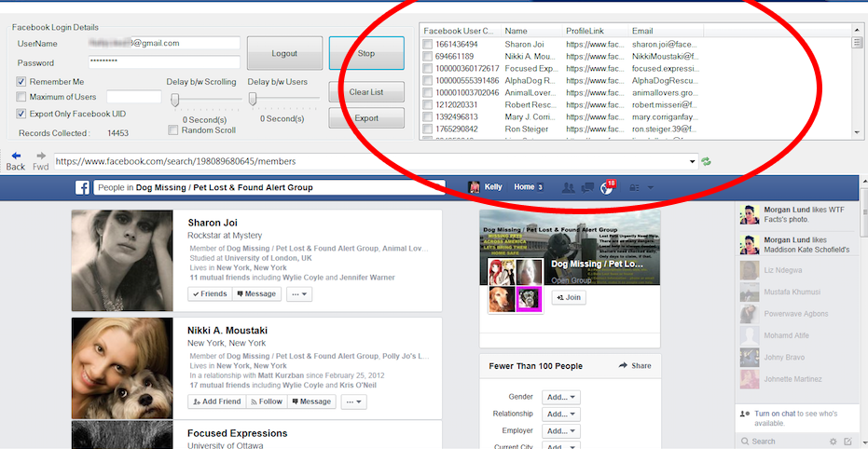Adjust Delay b/w Users slider
This screenshot has height=449, width=868.
[253, 100]
